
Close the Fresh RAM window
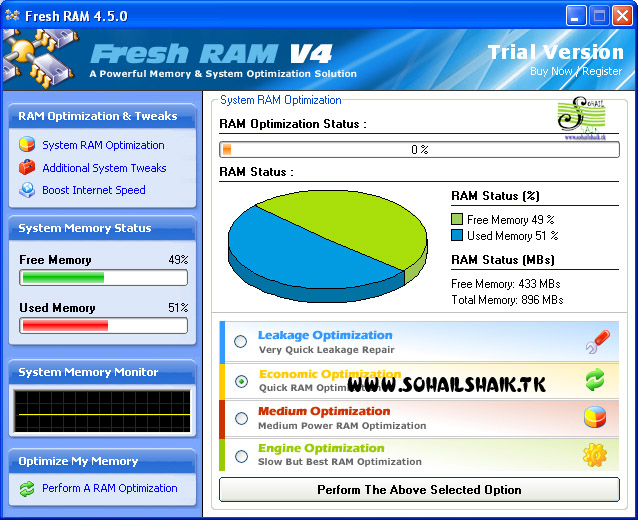(x=622, y=16)
